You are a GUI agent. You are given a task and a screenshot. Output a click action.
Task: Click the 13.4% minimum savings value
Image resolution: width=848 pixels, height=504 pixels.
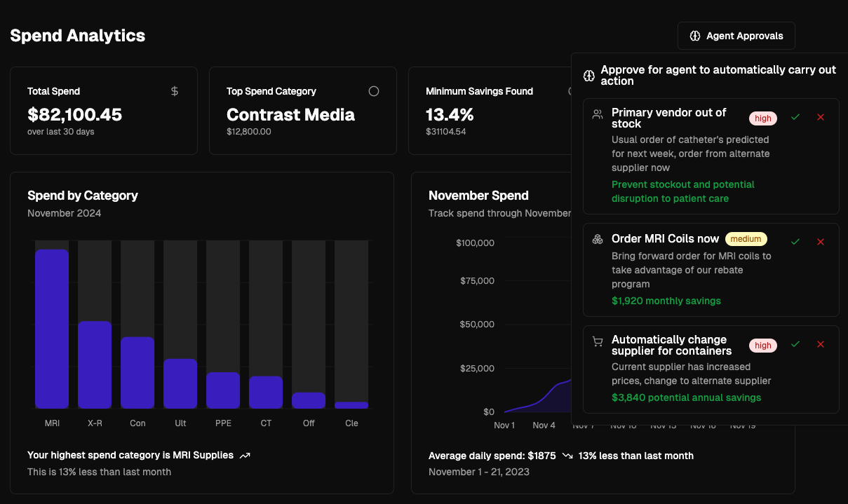[x=450, y=114]
